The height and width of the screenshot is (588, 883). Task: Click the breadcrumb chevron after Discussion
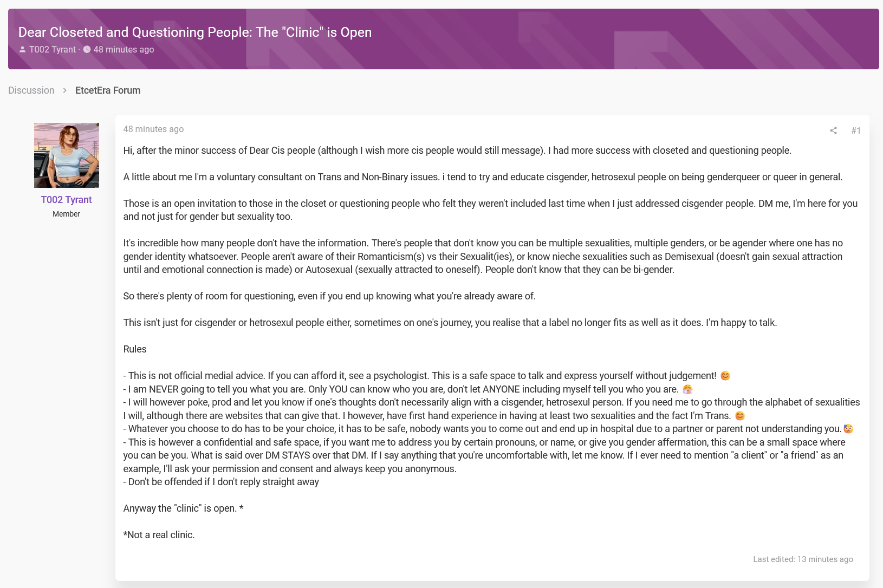(x=64, y=90)
